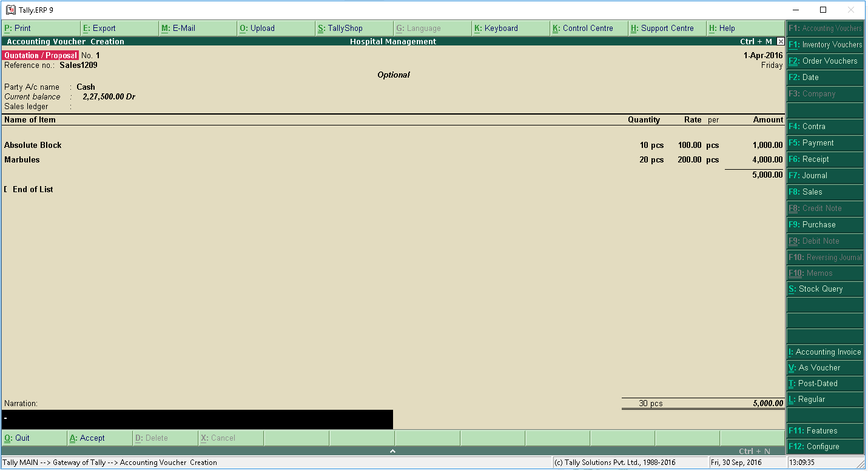Open the K: Keyboard menu
Image resolution: width=868 pixels, height=471 pixels.
coord(511,28)
